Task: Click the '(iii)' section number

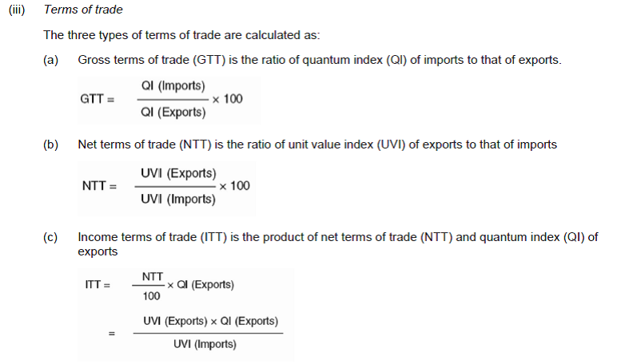Action: (18, 10)
